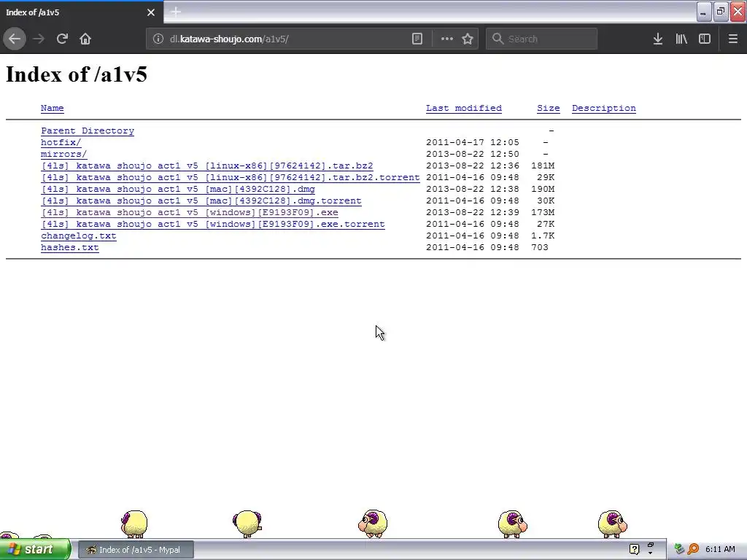
Task: Download linux-x86 .tar.bz2 file
Action: 206,166
